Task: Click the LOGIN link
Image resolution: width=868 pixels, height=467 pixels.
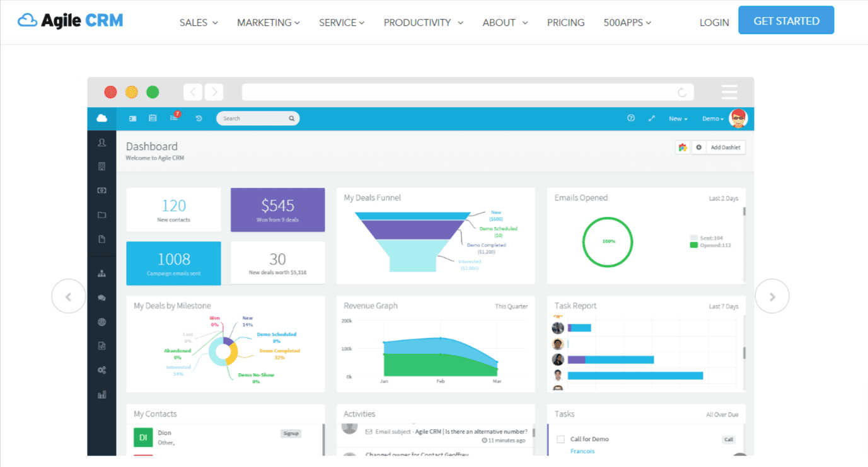Action: (714, 22)
